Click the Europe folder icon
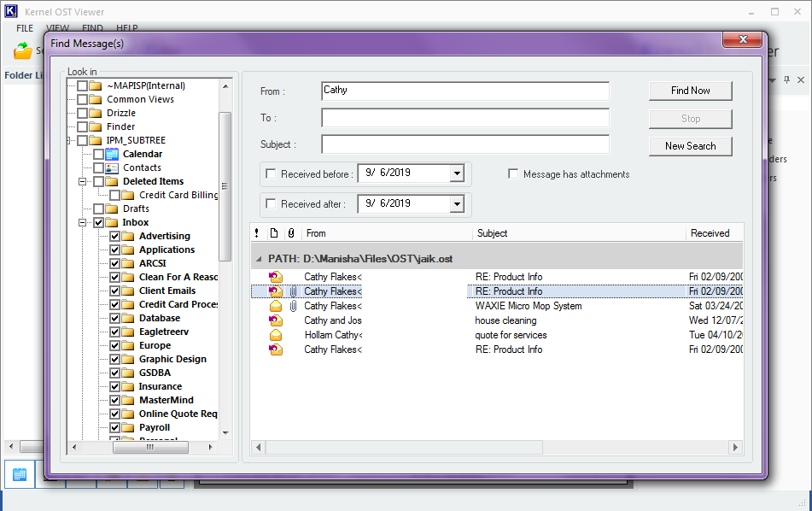This screenshot has height=511, width=812. (128, 346)
